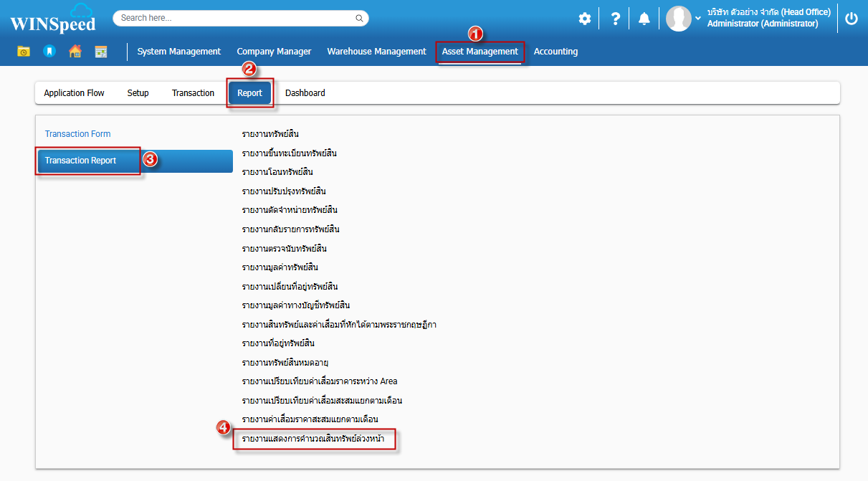The image size is (868, 481).
Task: Click the blue bookmark icon
Action: coord(49,52)
